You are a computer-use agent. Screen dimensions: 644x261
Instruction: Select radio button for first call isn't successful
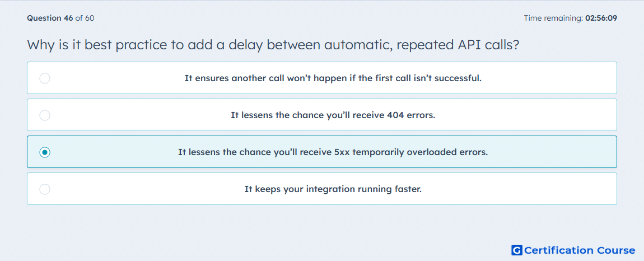point(45,78)
